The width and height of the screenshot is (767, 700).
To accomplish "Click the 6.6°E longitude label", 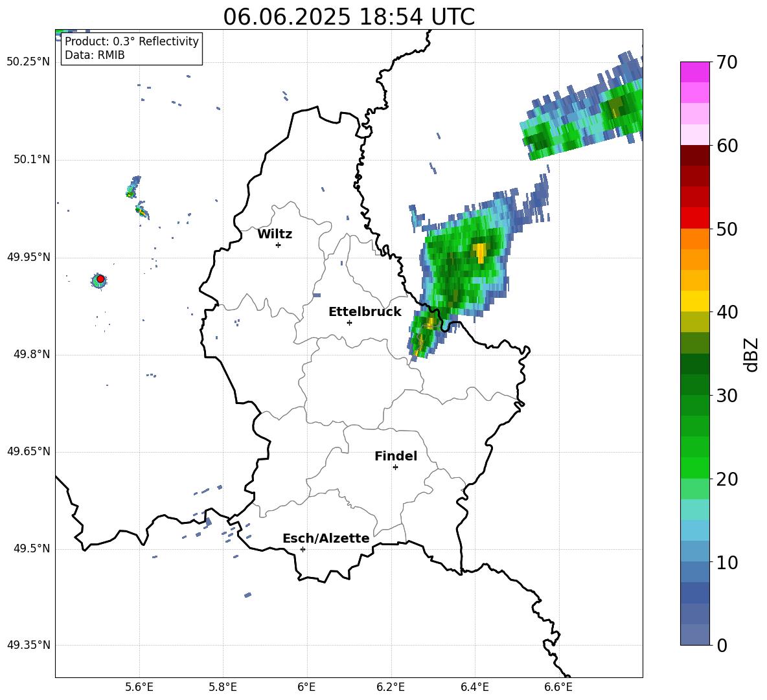I will 558,687.
